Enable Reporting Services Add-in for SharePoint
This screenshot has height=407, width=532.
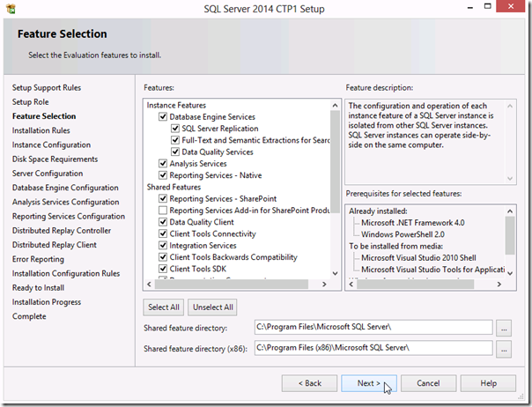(163, 211)
